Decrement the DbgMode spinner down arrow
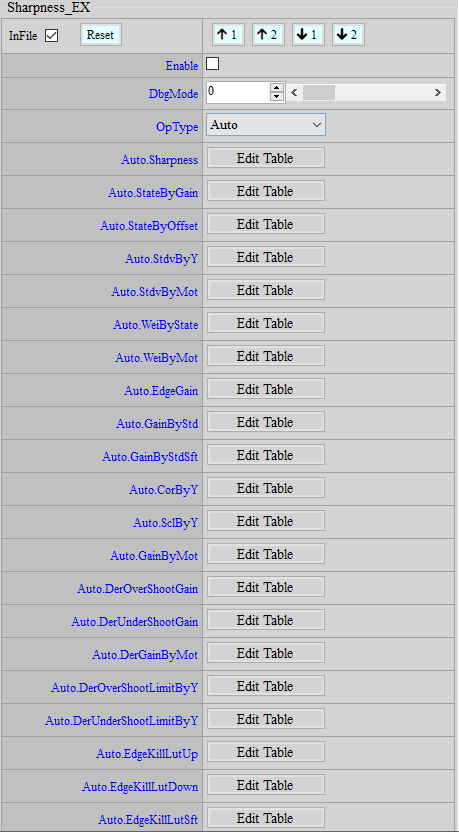This screenshot has width=459, height=832. pos(277,97)
